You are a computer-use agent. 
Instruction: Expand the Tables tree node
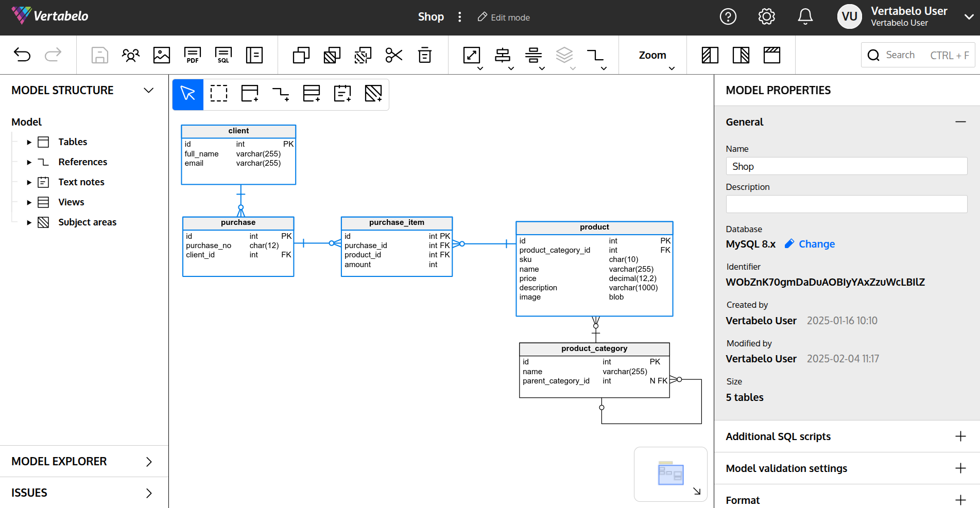coord(29,142)
